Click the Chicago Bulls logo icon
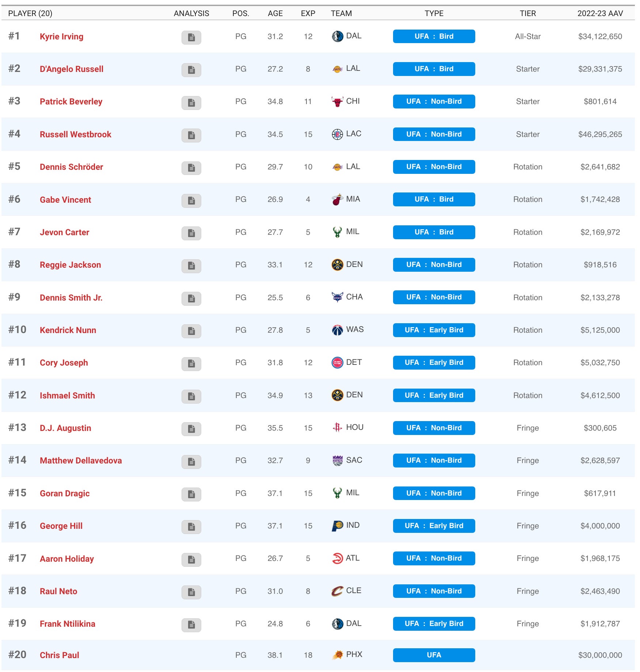640x672 pixels. pyautogui.click(x=337, y=102)
